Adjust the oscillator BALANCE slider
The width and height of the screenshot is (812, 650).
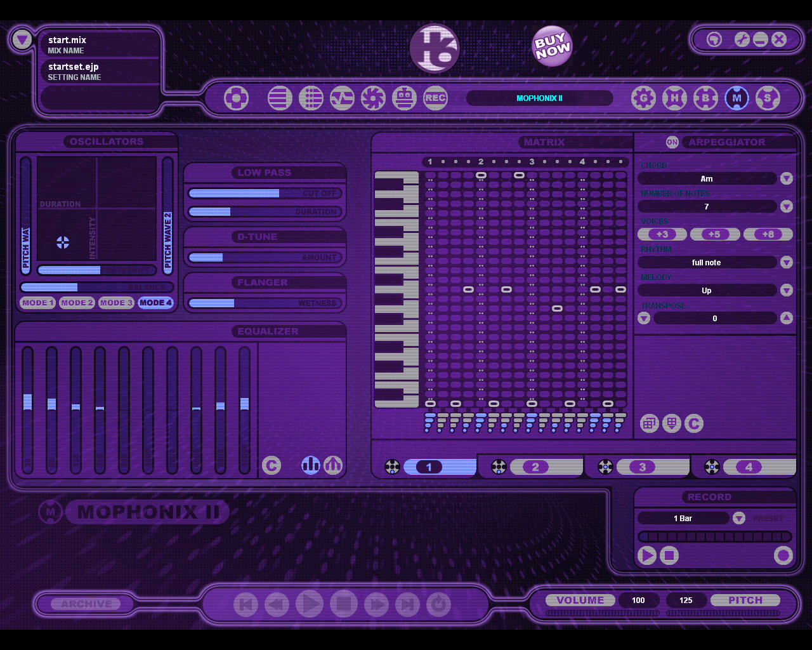coord(96,287)
